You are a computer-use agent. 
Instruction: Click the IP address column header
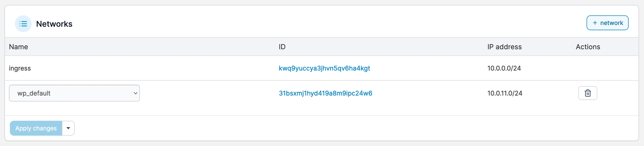[504, 47]
